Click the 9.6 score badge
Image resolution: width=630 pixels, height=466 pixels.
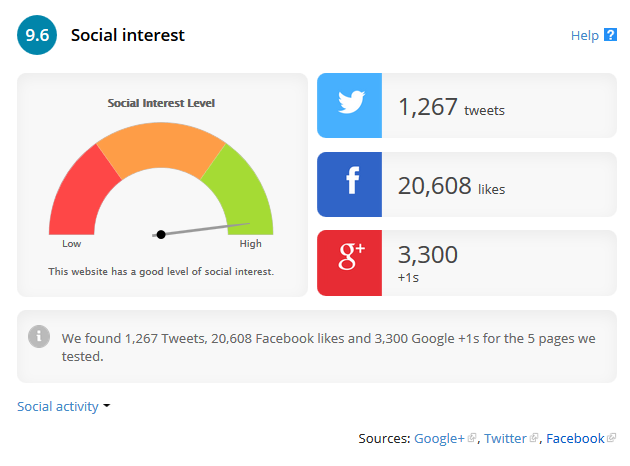[37, 36]
